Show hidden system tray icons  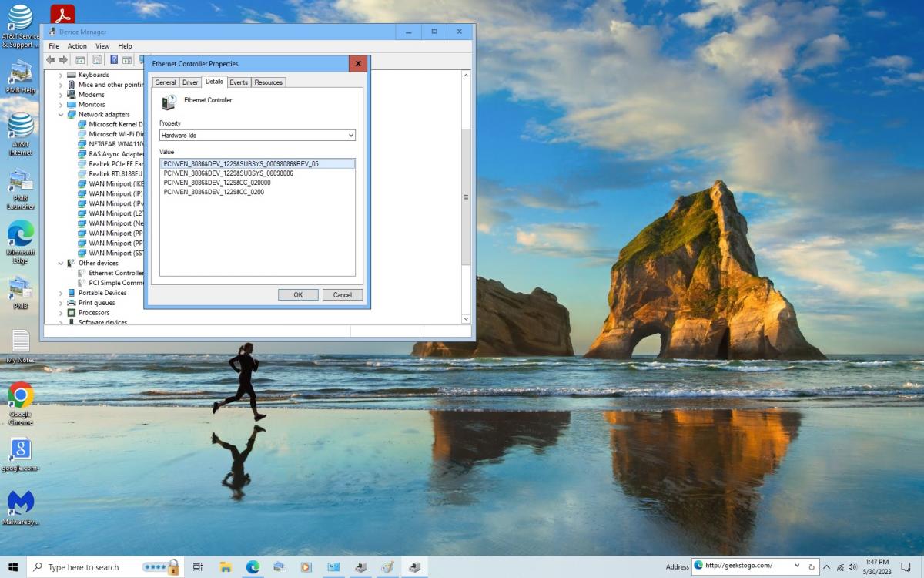point(828,567)
